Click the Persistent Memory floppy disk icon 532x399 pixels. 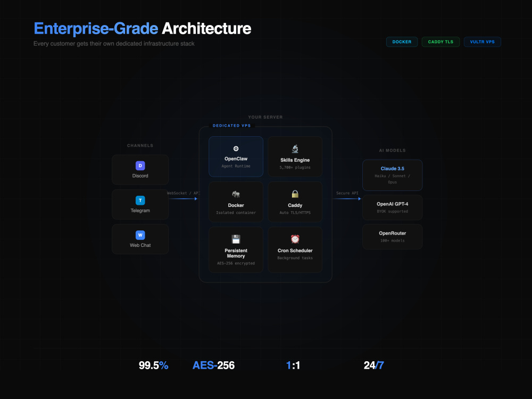point(236,239)
